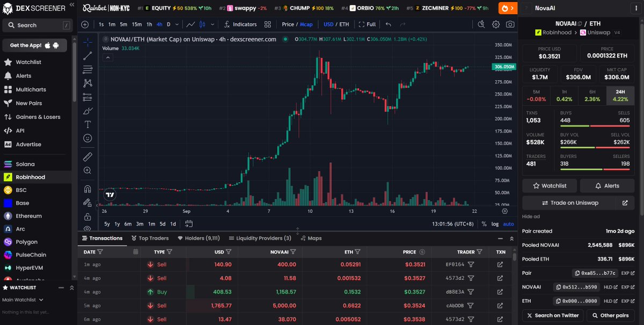
Task: Filter by trader EF0164
Action: click(x=471, y=264)
